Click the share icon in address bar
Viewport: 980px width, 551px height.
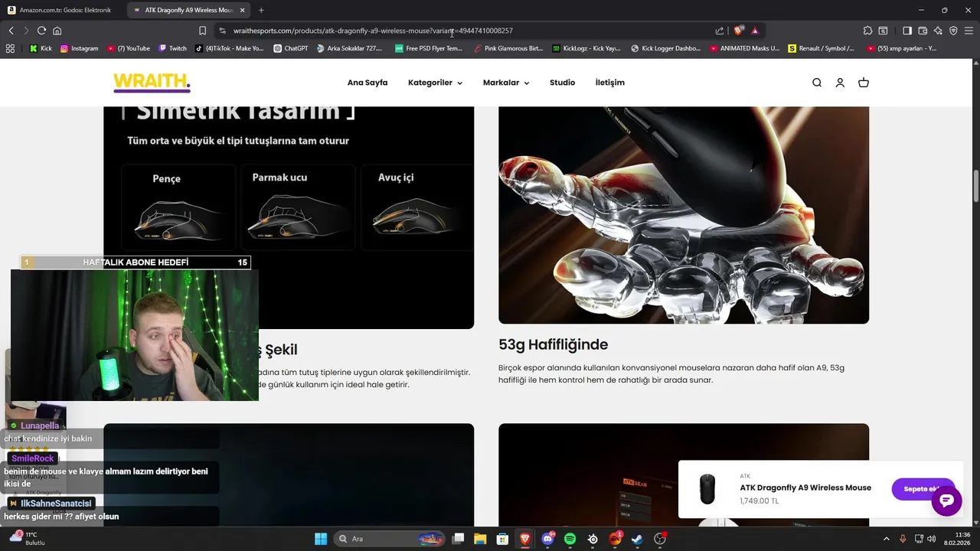pos(720,31)
